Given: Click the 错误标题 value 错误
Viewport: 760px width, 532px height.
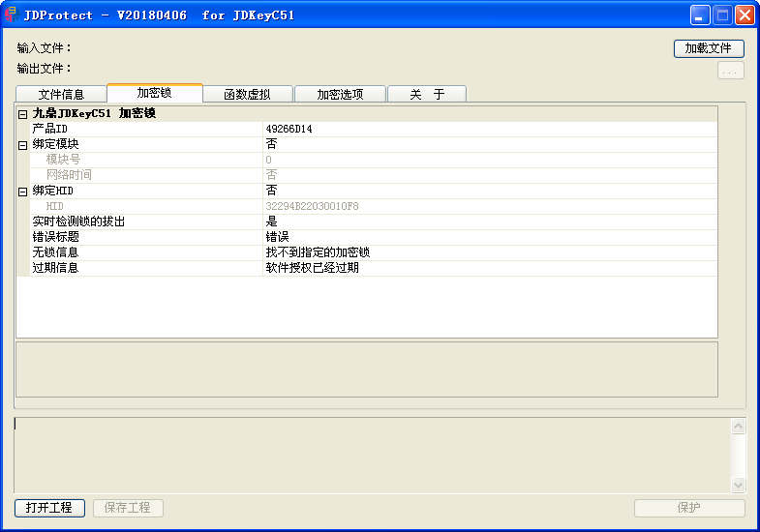Looking at the screenshot, I should pyautogui.click(x=277, y=237).
